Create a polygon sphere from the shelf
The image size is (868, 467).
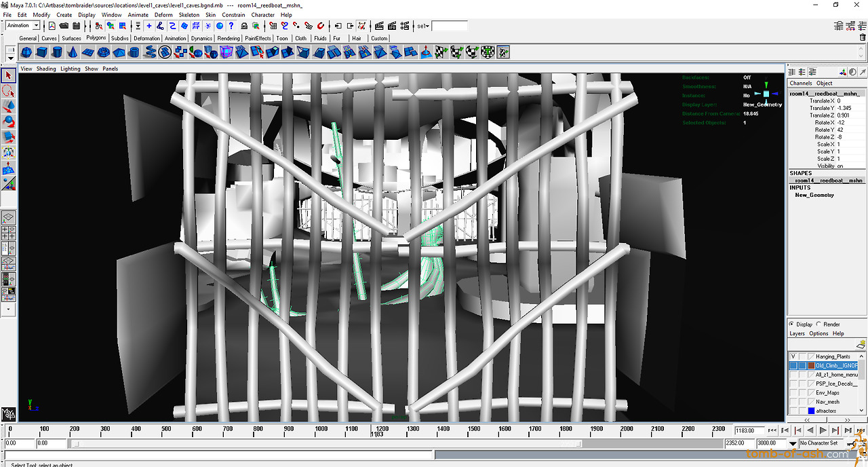26,52
